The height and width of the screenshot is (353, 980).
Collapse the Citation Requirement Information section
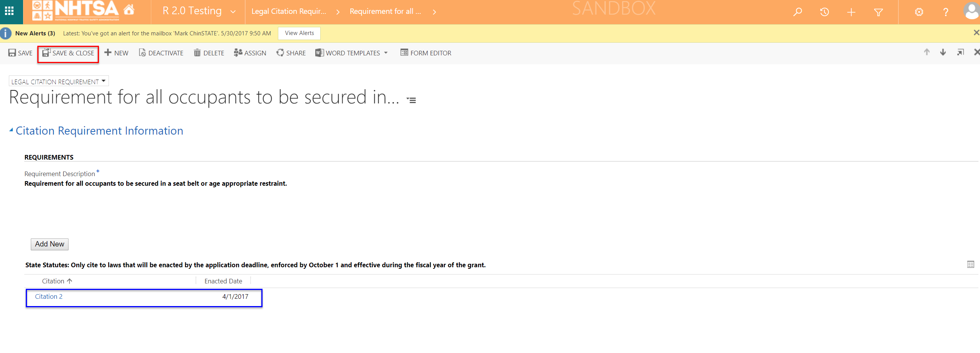point(11,130)
